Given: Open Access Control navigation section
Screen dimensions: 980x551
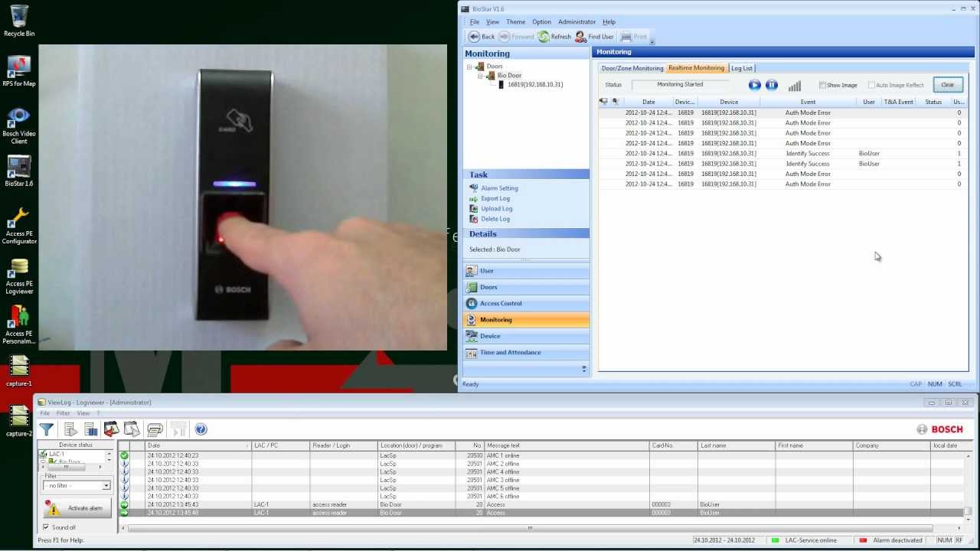Looking at the screenshot, I should pos(526,304).
